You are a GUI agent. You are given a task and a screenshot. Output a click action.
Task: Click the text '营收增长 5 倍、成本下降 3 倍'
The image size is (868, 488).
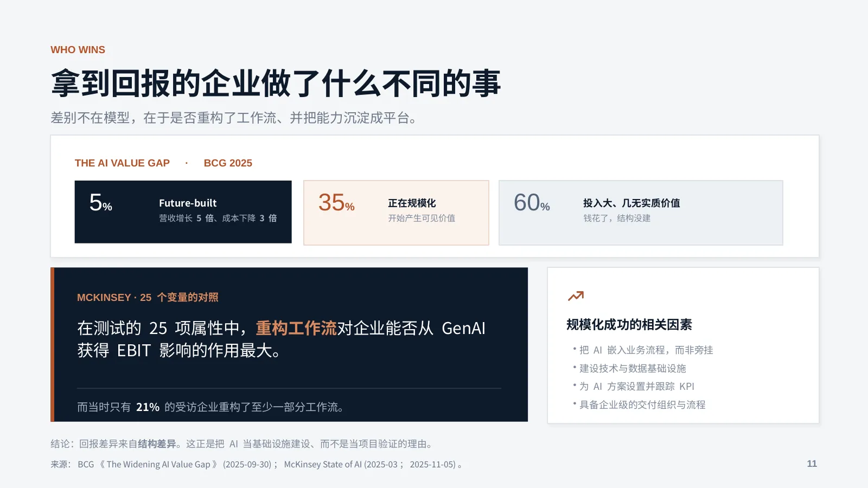[218, 218]
